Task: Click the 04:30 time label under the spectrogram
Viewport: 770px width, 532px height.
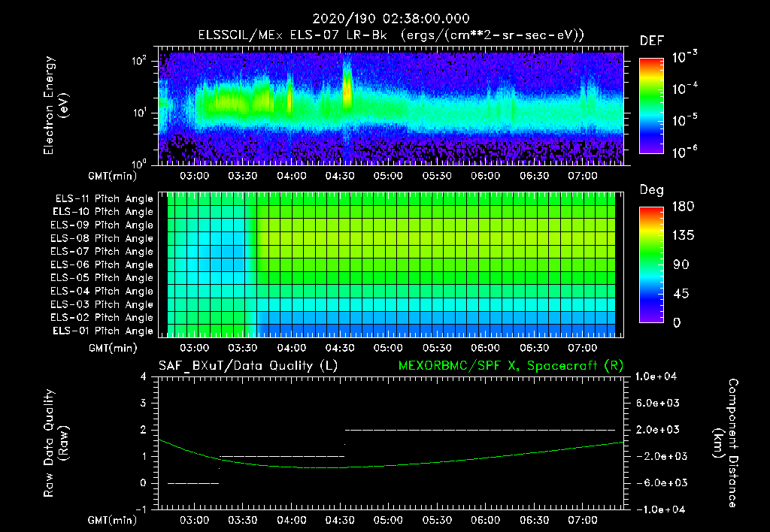Action: [x=340, y=176]
